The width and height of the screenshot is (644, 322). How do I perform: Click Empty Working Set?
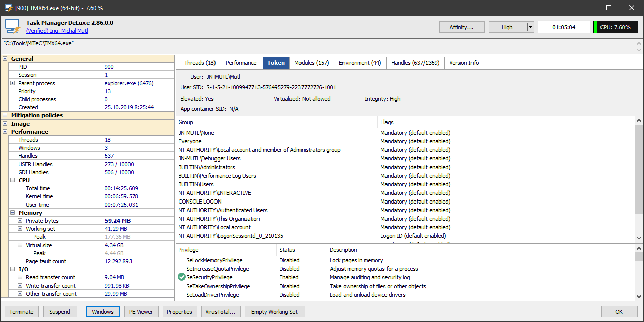[x=275, y=312]
